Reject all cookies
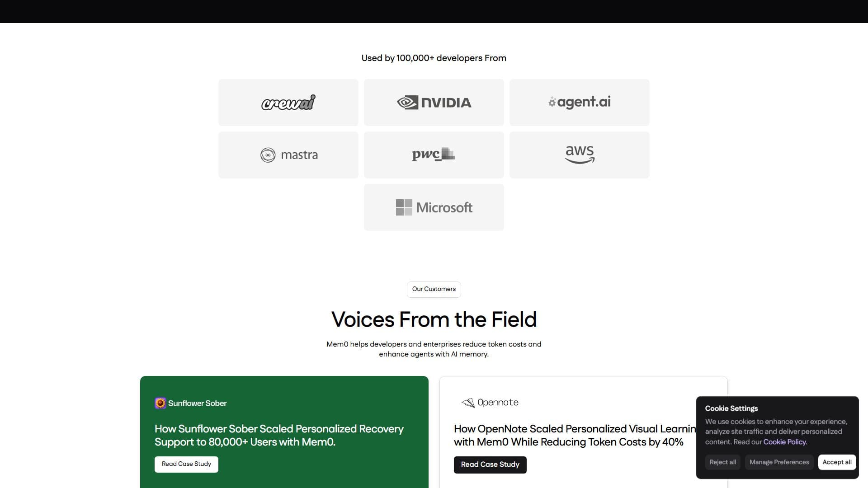The height and width of the screenshot is (488, 868). [x=723, y=462]
